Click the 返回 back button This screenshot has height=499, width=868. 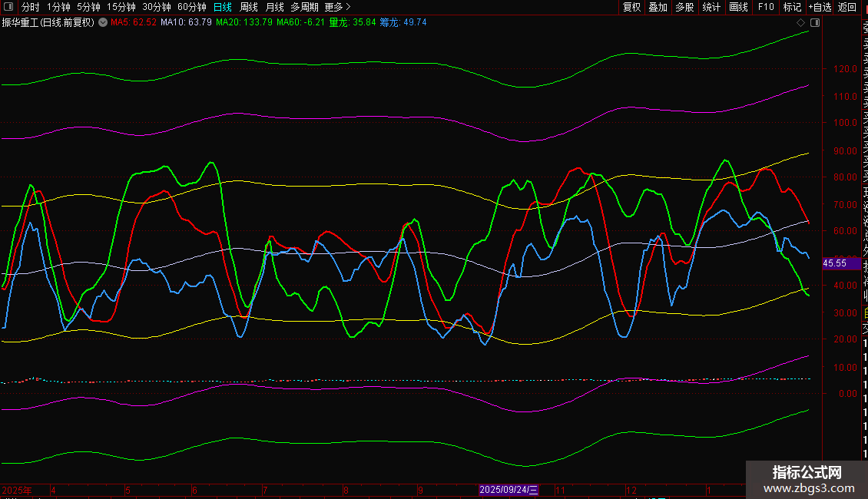tap(847, 7)
